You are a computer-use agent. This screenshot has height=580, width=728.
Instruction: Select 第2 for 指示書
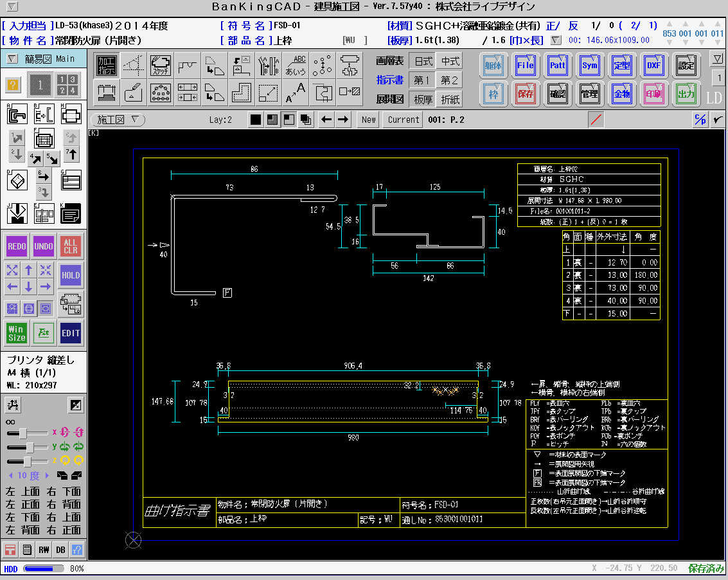[450, 80]
